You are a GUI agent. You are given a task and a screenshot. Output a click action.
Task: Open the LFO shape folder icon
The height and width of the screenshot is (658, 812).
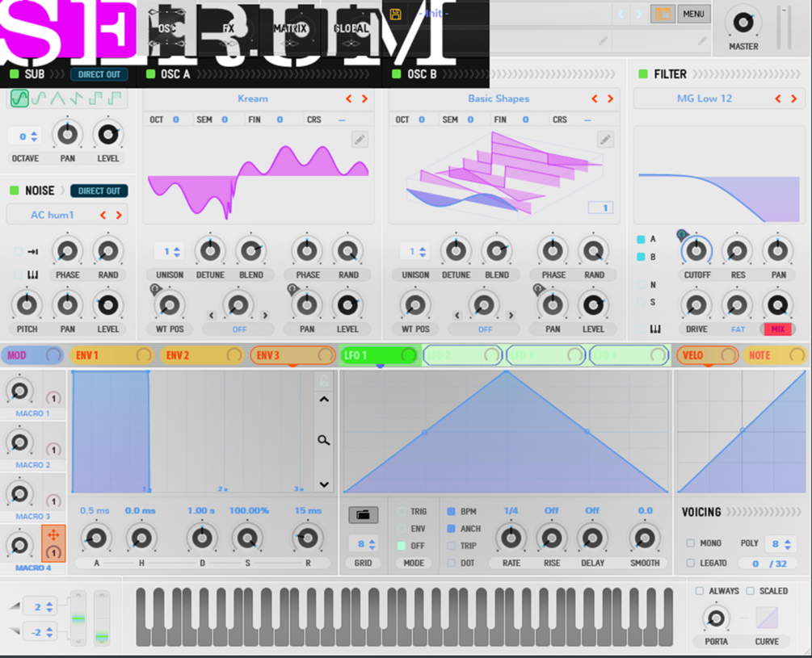[363, 515]
